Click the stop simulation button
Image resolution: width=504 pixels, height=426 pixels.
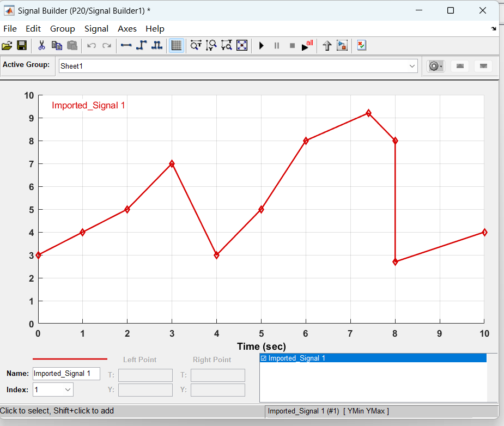pyautogui.click(x=292, y=46)
